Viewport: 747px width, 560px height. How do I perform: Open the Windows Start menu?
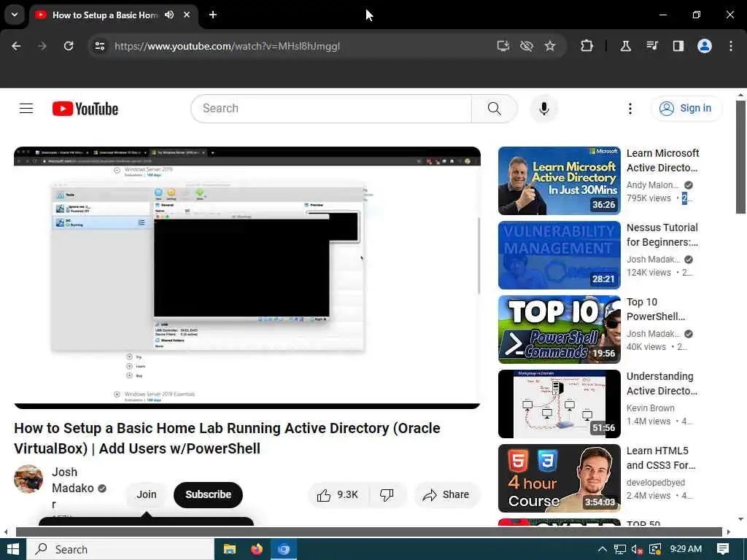pos(13,549)
